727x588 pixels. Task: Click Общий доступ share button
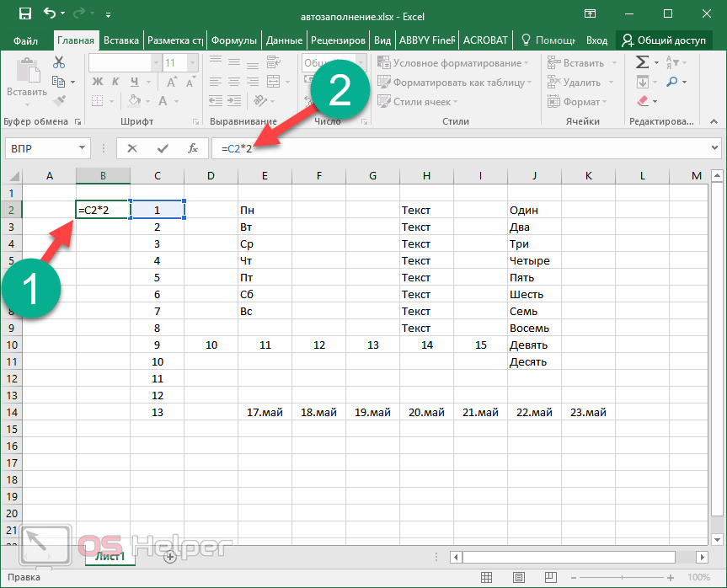click(x=664, y=40)
